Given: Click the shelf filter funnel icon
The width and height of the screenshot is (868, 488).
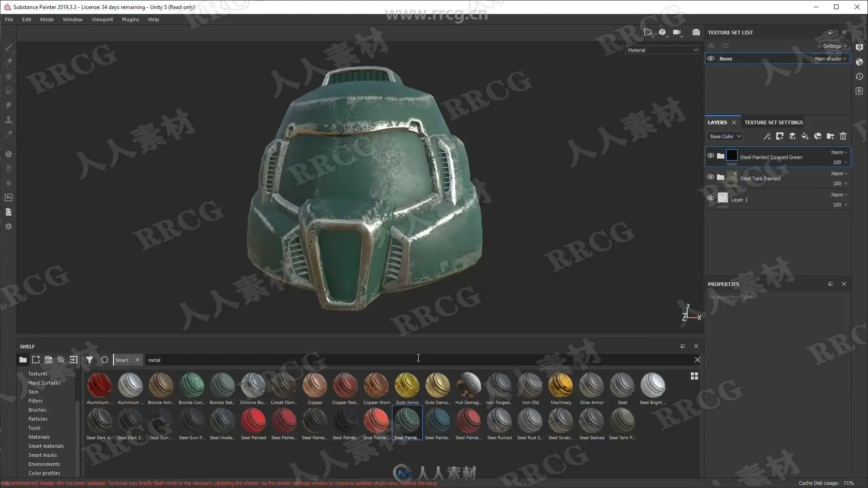Looking at the screenshot, I should click(x=90, y=360).
